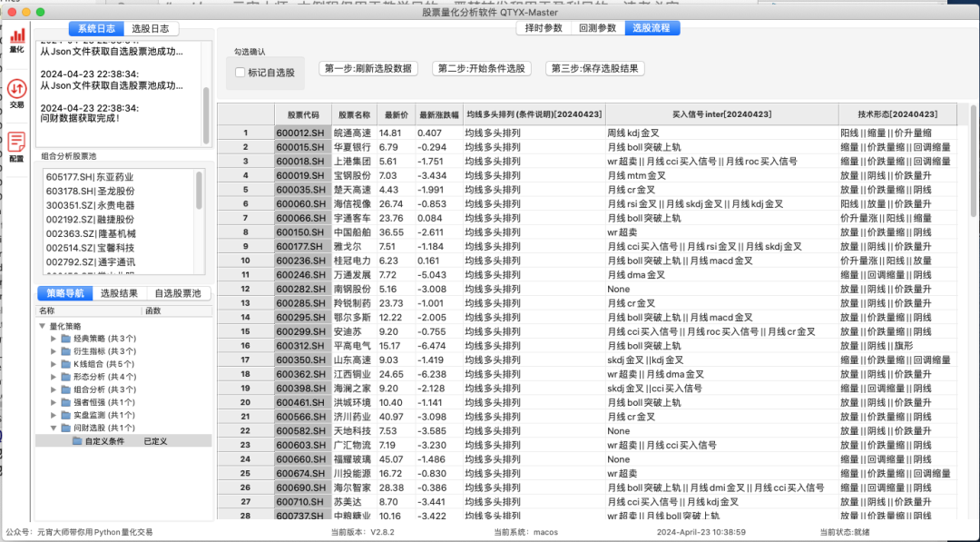The width and height of the screenshot is (980, 542).
Task: Select 002363.SZ|隆基机械 in stock pool
Action: click(91, 234)
